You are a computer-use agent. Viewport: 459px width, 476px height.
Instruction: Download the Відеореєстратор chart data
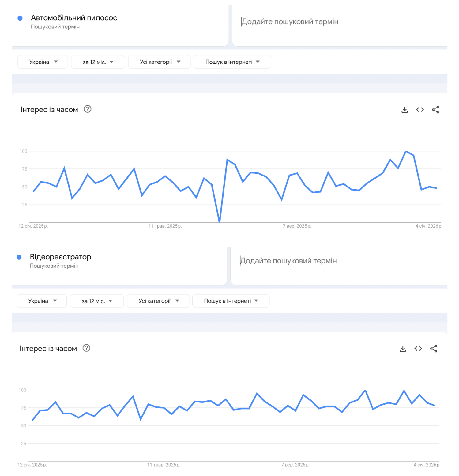[x=402, y=348]
